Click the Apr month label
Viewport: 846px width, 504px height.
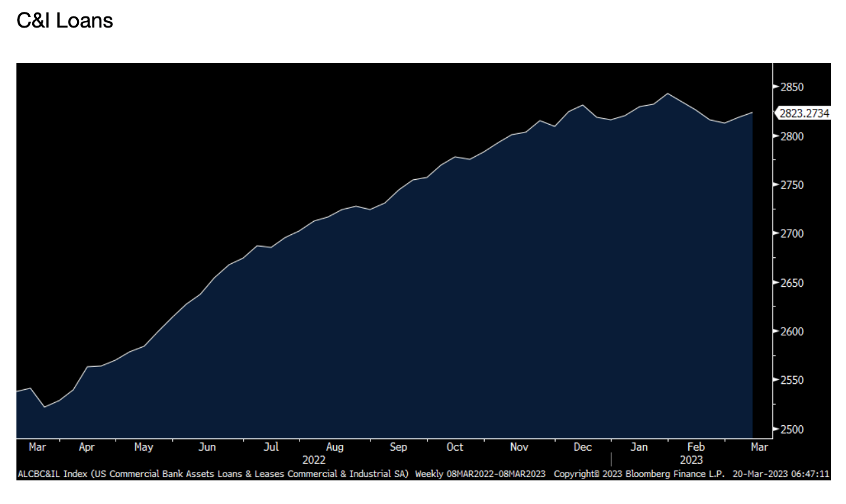pyautogui.click(x=87, y=447)
